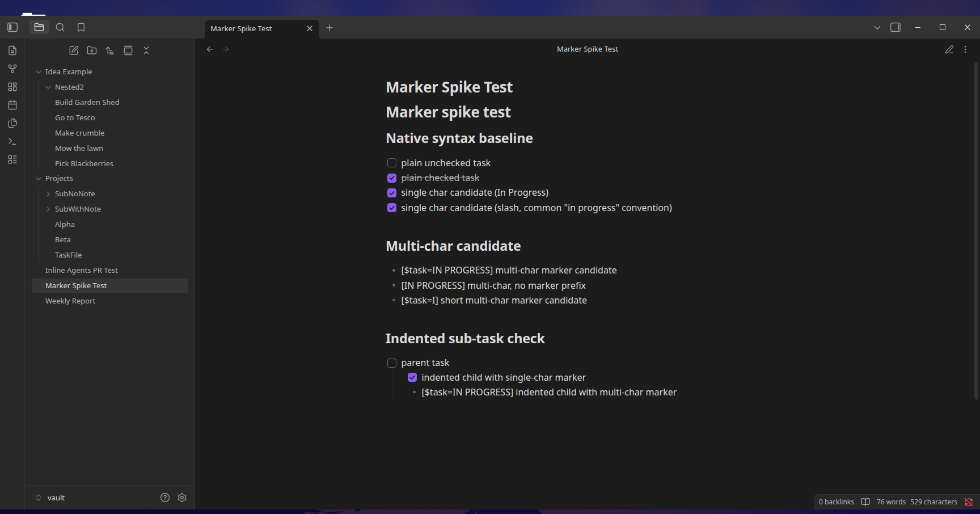Switch note to editing mode
Viewport: 980px width, 514px height.
click(949, 49)
